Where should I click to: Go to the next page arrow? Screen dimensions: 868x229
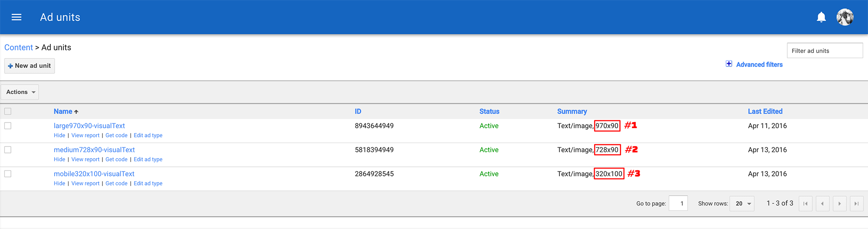click(839, 203)
